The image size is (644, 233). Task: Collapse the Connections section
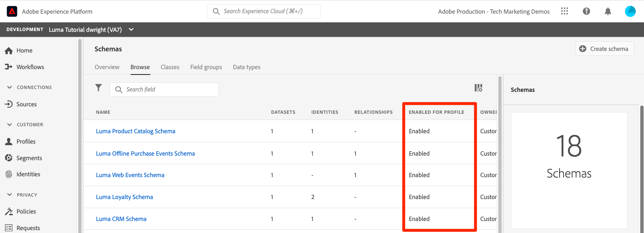tap(10, 87)
